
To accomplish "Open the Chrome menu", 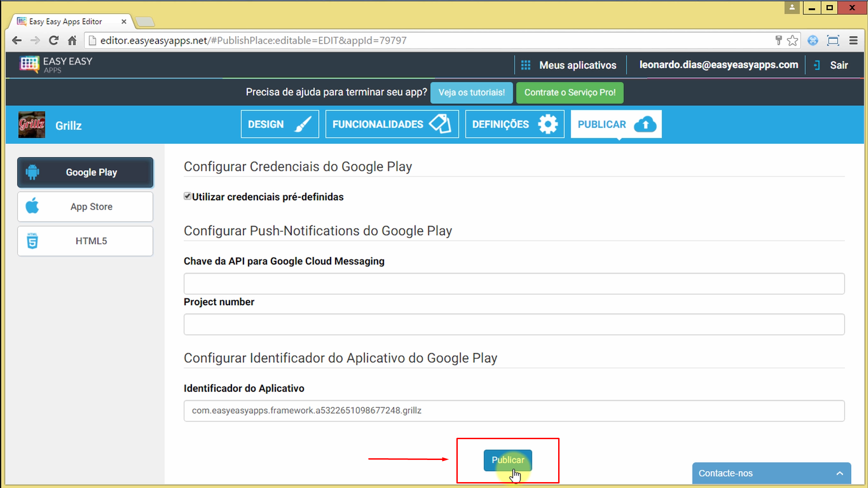I will coord(853,40).
